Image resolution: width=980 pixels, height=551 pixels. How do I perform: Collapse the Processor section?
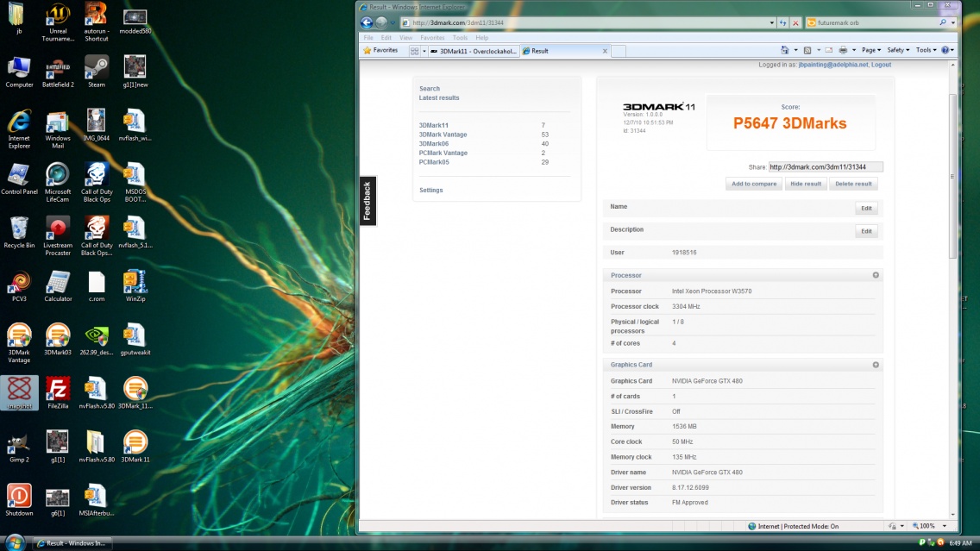876,275
